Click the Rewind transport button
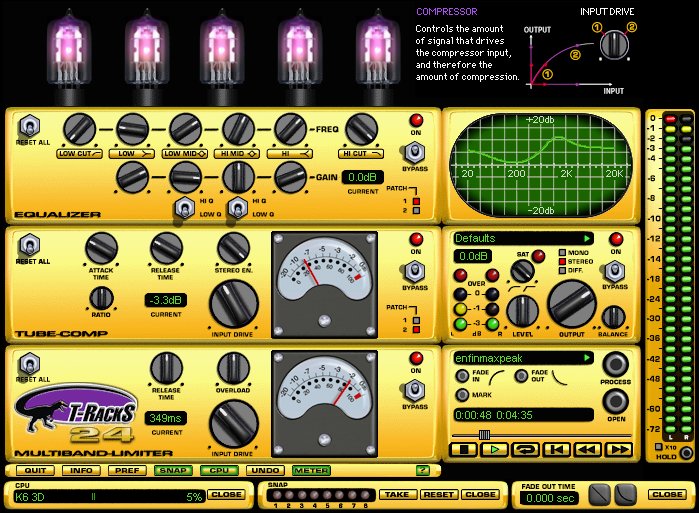The width and height of the screenshot is (699, 513). pos(588,450)
